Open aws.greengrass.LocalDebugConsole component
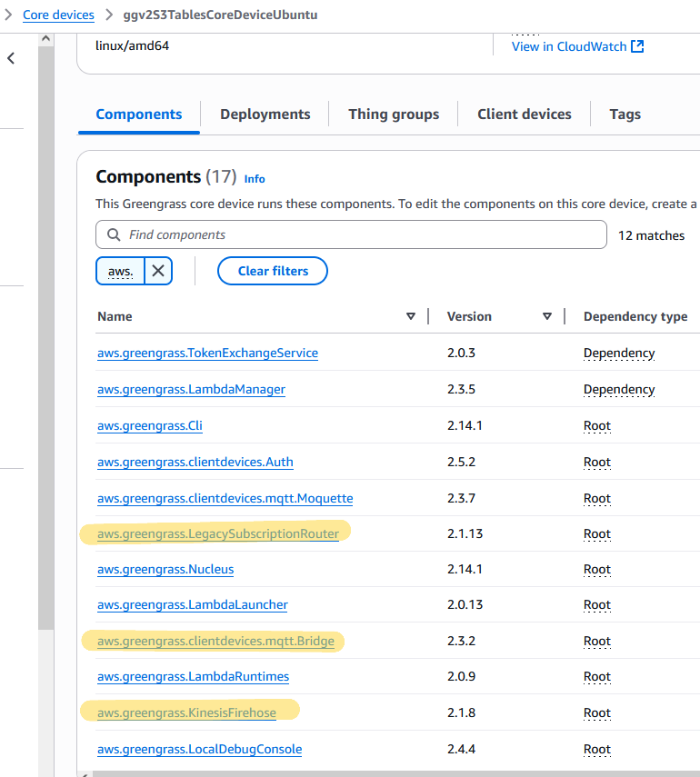Viewport: 700px width, 777px height. point(200,749)
